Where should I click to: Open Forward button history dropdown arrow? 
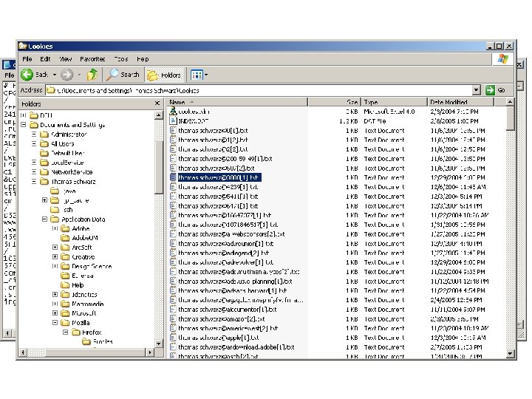point(79,75)
